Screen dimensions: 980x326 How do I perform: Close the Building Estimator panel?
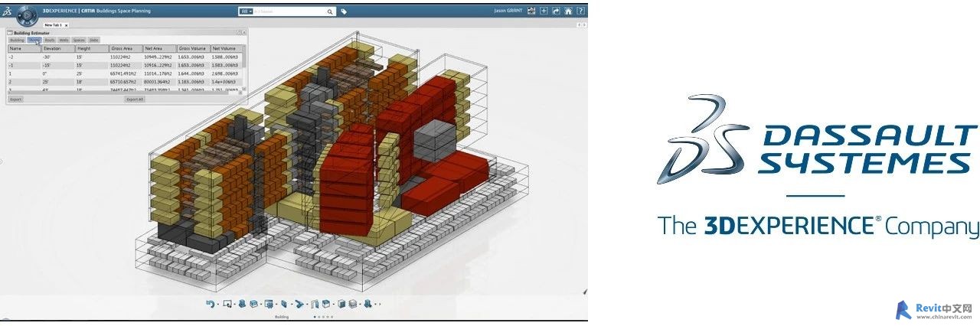[x=244, y=33]
